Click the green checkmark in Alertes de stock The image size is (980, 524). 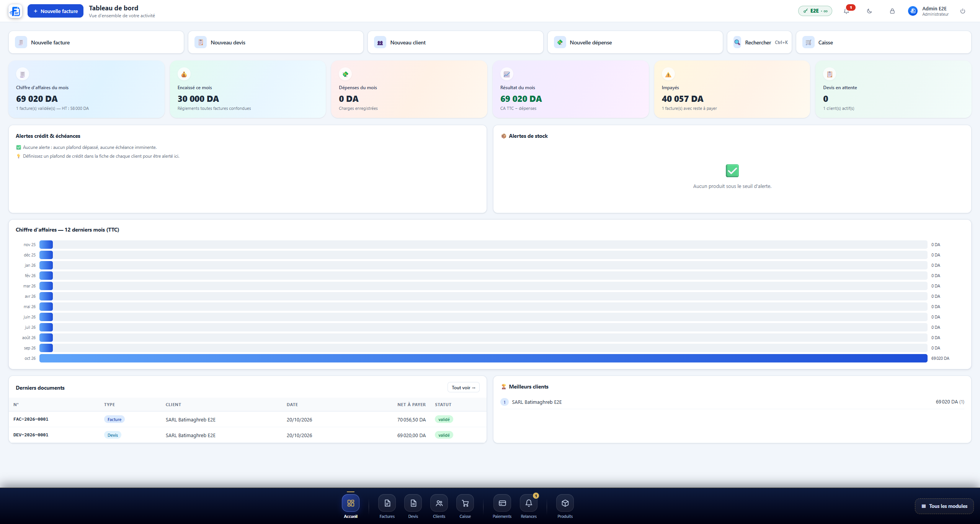[x=732, y=171]
